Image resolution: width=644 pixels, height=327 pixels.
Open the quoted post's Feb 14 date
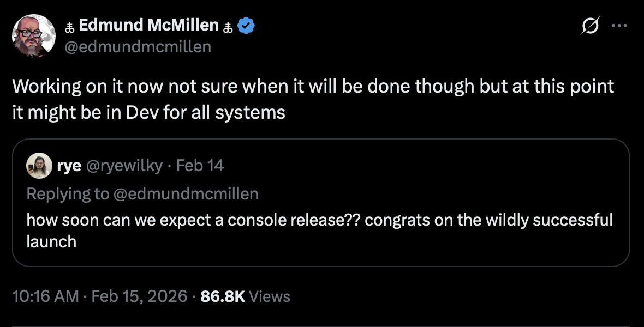click(200, 166)
